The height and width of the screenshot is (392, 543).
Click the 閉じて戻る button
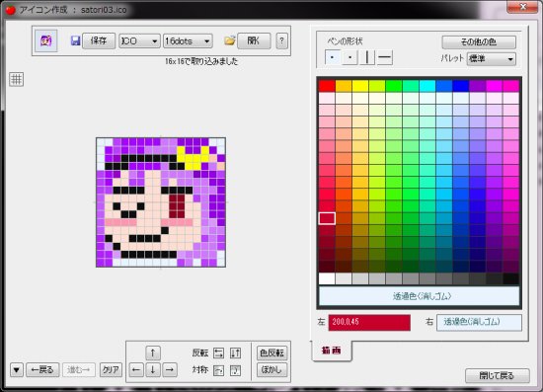pyautogui.click(x=498, y=375)
